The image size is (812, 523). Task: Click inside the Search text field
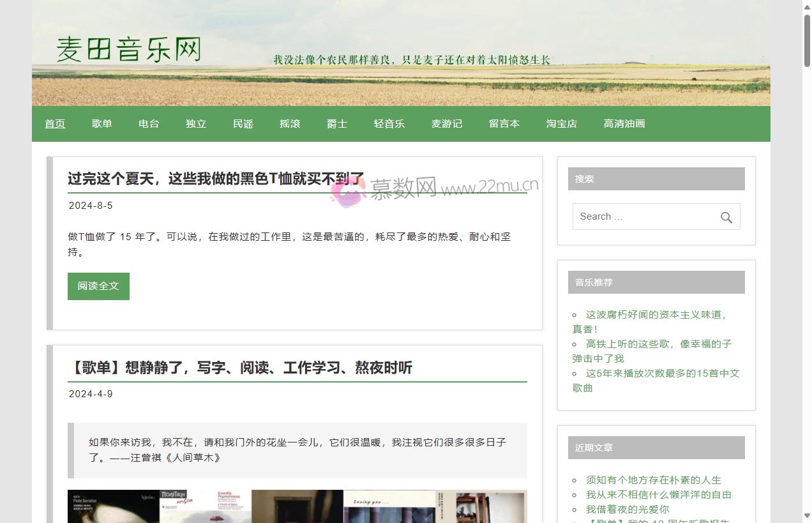pos(645,217)
